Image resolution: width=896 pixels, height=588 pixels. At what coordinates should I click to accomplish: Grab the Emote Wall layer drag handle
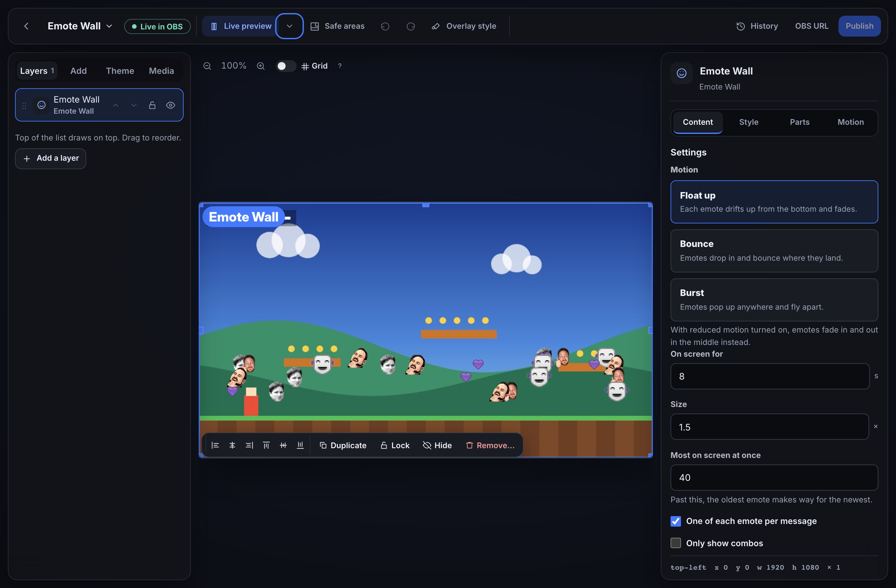(24, 106)
